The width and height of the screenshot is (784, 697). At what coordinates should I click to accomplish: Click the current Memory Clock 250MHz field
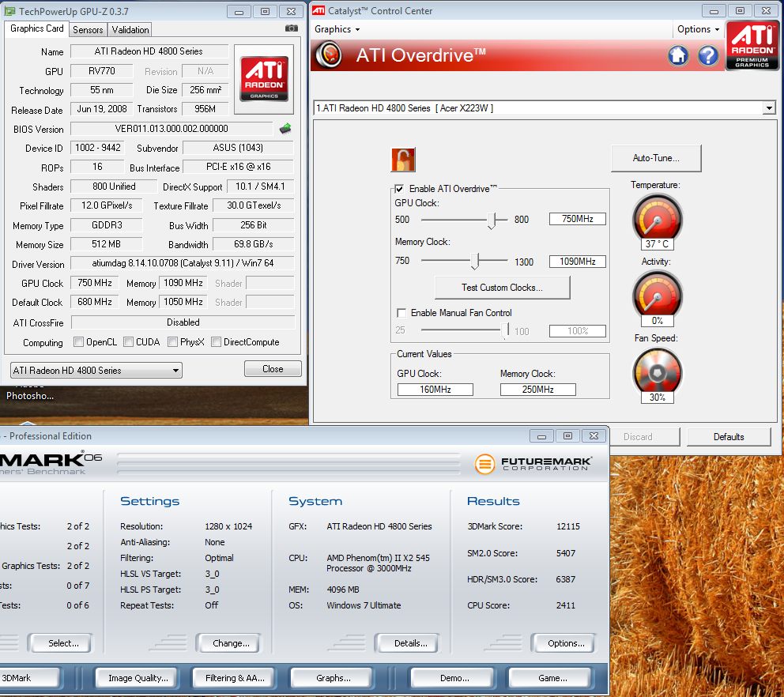point(538,390)
